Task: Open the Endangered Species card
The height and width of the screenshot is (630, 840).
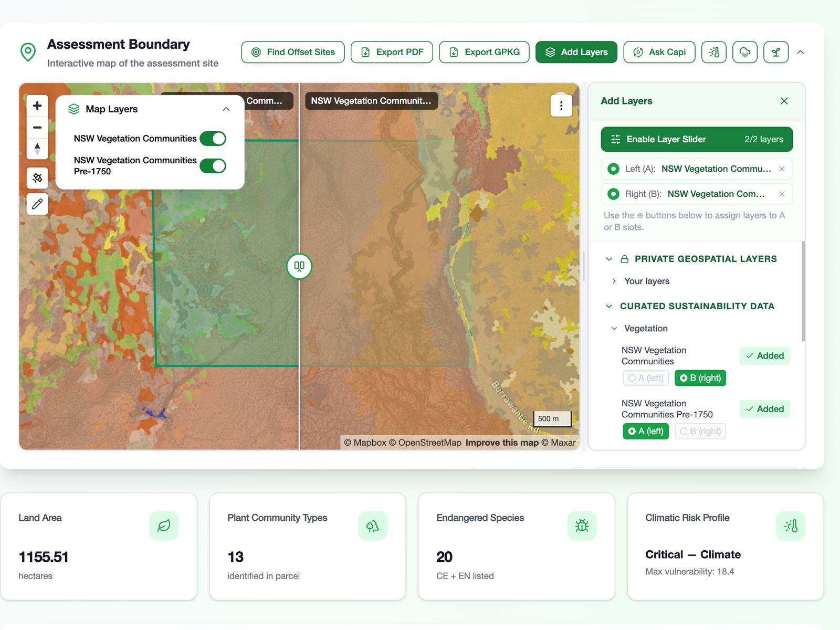Action: [x=517, y=547]
